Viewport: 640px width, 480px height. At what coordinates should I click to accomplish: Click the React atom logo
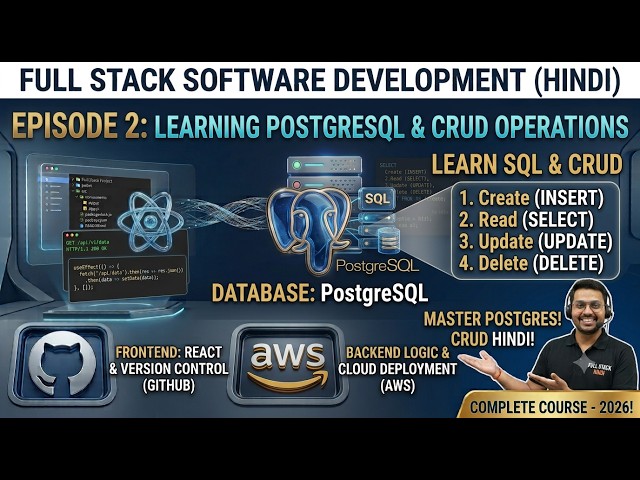[x=151, y=222]
